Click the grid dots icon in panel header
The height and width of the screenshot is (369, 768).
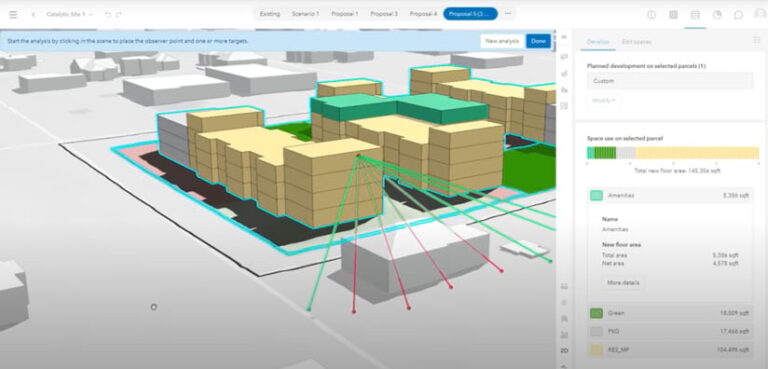click(757, 41)
